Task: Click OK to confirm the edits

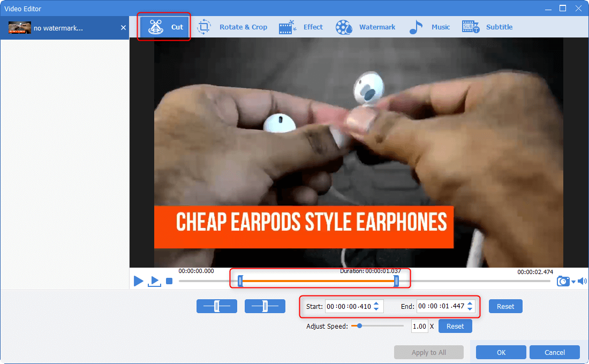Action: (x=501, y=352)
